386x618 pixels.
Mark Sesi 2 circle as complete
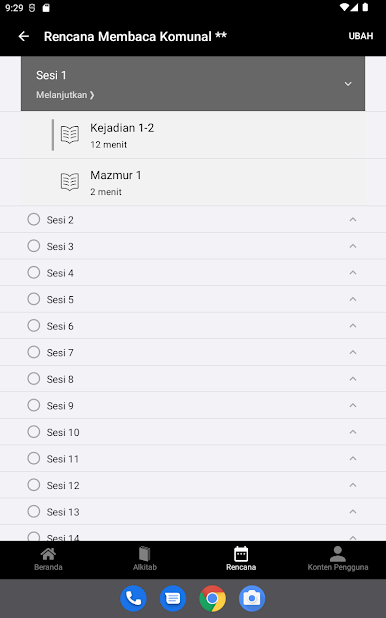[x=34, y=219]
